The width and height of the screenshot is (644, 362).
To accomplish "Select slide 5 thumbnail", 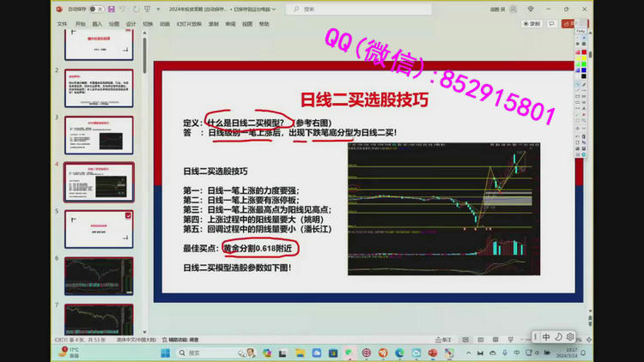I will (x=99, y=229).
